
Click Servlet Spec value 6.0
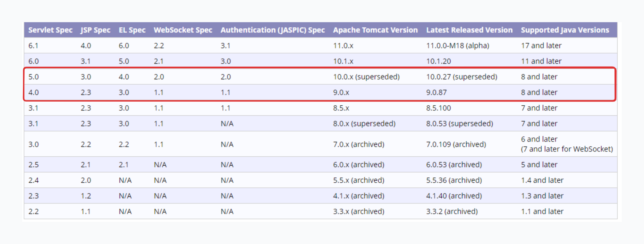(33, 61)
